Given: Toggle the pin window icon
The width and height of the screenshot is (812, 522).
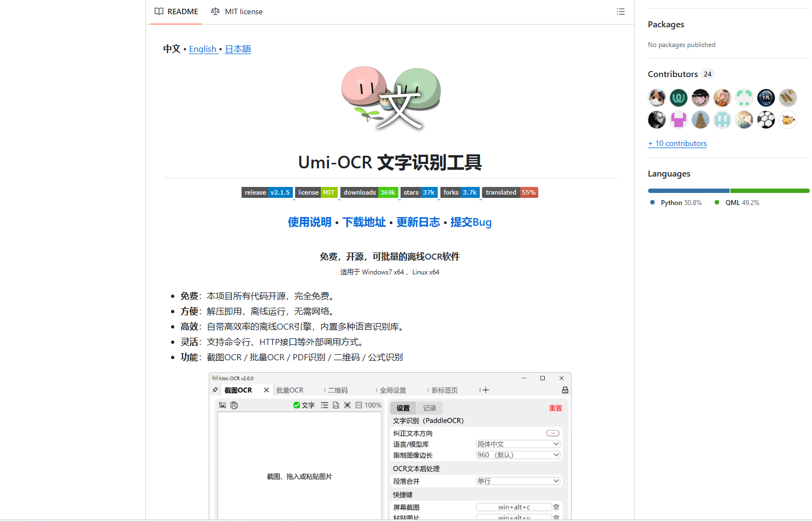Looking at the screenshot, I should pyautogui.click(x=215, y=389).
